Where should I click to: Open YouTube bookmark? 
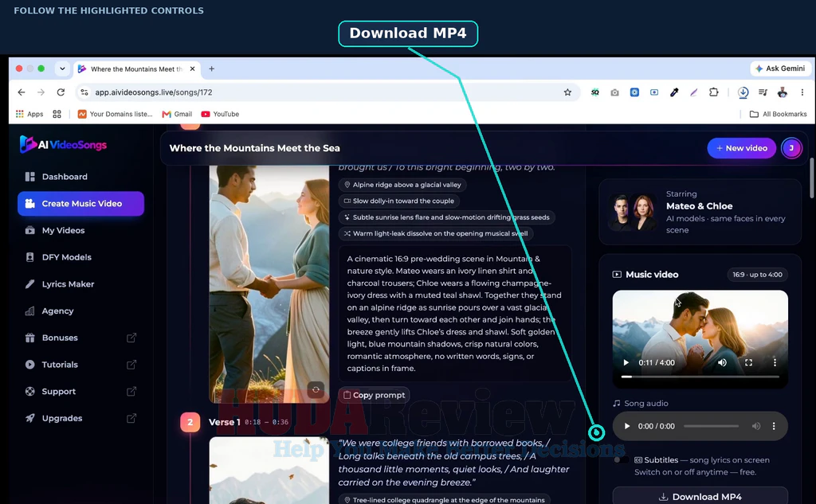220,114
